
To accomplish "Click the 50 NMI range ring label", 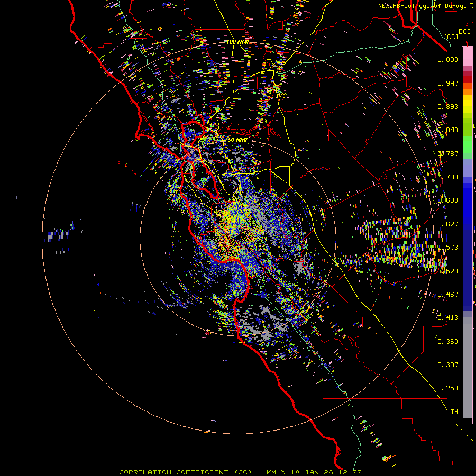I will (x=237, y=140).
